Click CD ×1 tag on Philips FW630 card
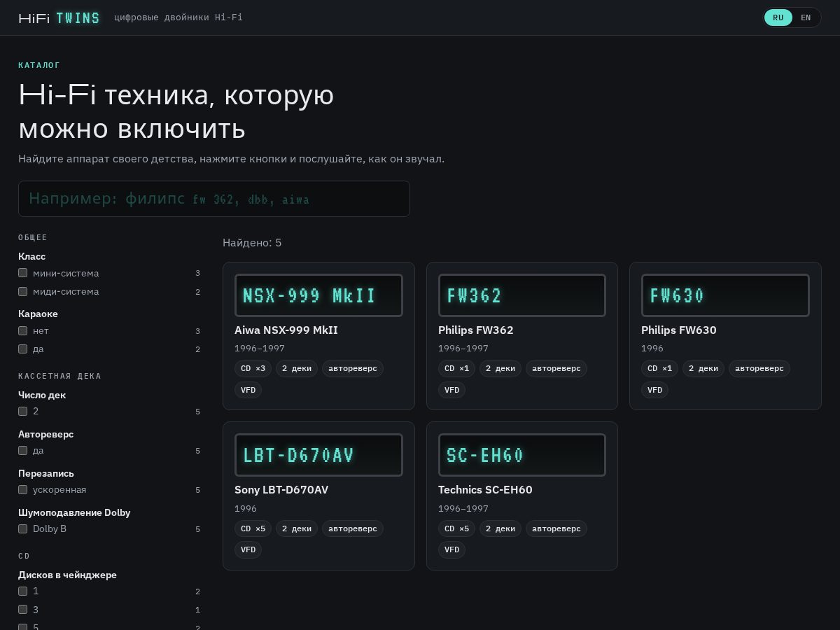 (659, 368)
